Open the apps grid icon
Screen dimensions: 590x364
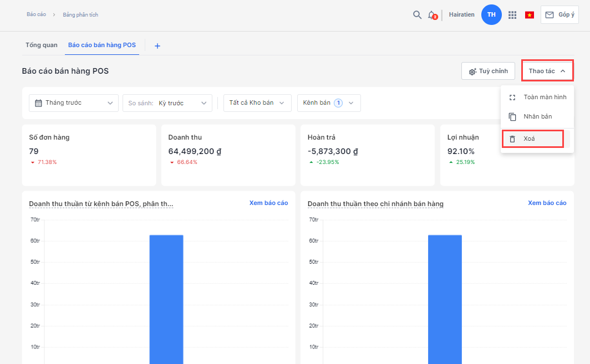512,15
